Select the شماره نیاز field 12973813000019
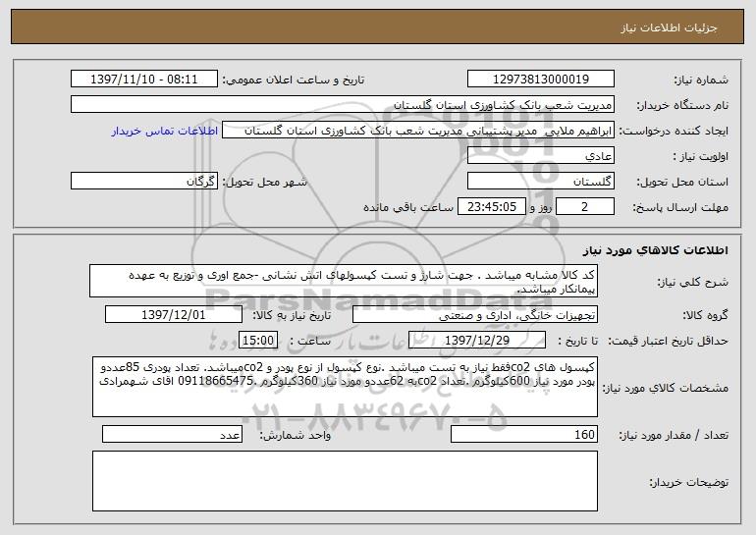This screenshot has width=756, height=535. pos(540,80)
